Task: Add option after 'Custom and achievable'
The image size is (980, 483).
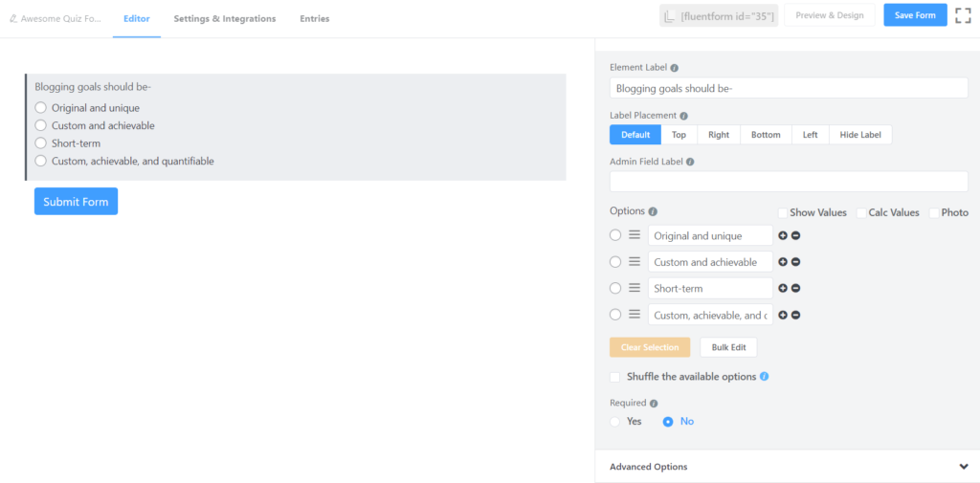Action: [x=783, y=262]
